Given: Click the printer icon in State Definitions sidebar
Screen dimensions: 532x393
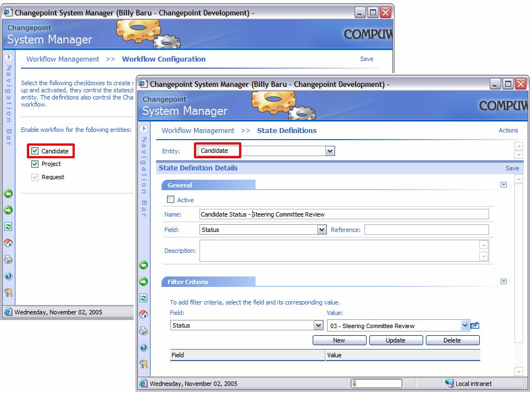Looking at the screenshot, I should click(x=143, y=331).
